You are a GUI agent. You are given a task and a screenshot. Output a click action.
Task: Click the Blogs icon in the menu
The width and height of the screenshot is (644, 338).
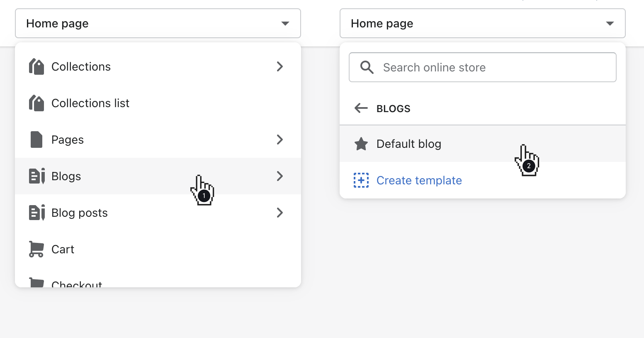point(36,176)
